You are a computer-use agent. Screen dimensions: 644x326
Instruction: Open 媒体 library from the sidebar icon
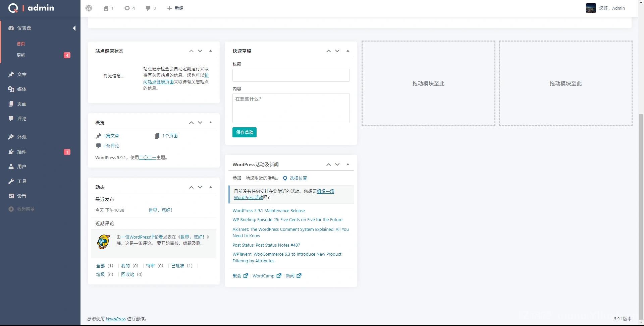click(11, 89)
